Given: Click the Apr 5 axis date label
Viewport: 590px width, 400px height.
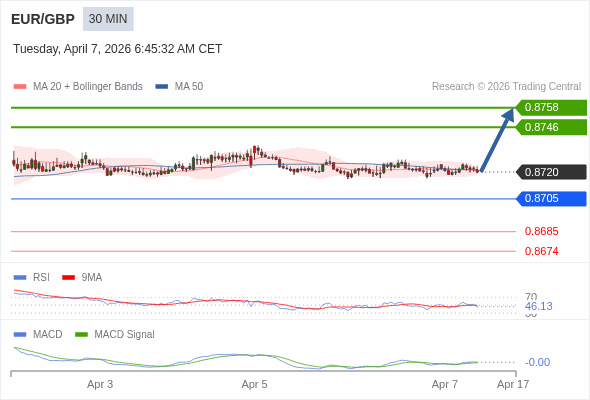Looking at the screenshot, I should pyautogui.click(x=254, y=385).
